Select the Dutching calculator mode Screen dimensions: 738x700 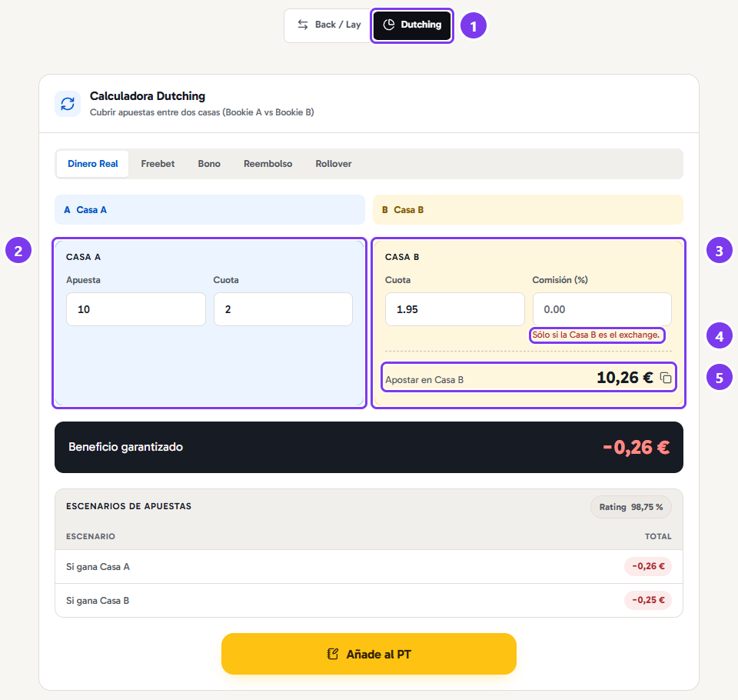pos(412,25)
